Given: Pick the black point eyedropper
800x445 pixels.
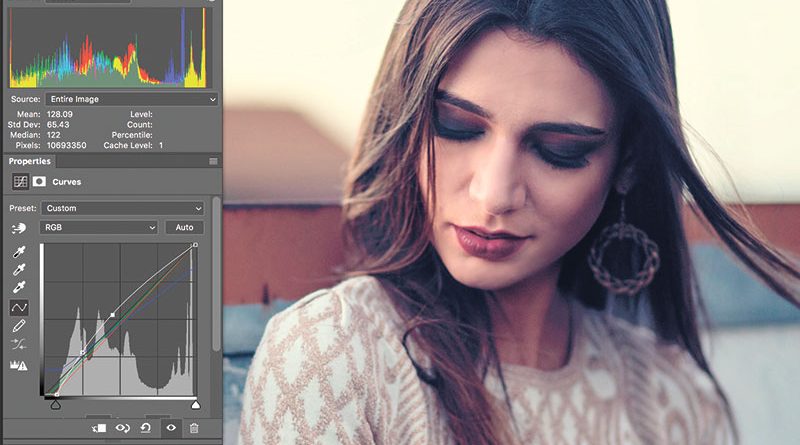Looking at the screenshot, I should 19,251.
